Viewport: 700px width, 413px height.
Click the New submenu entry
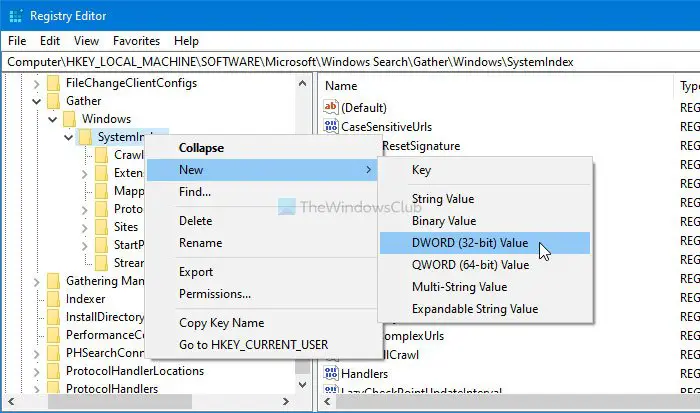pyautogui.click(x=264, y=170)
